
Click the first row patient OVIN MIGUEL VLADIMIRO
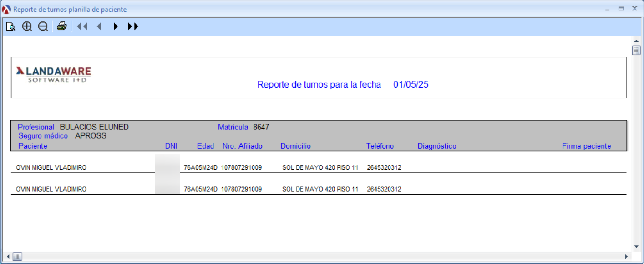point(51,167)
